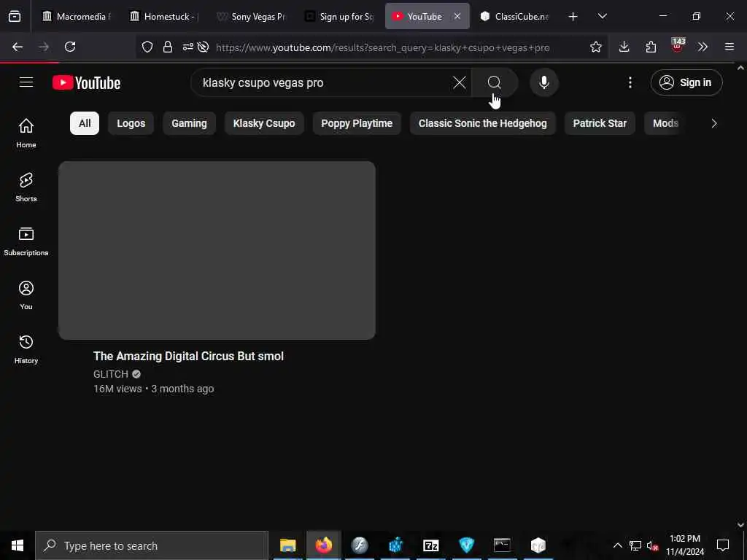The image size is (747, 560).
Task: Select the Patrick Star filter chip
Action: pyautogui.click(x=600, y=123)
